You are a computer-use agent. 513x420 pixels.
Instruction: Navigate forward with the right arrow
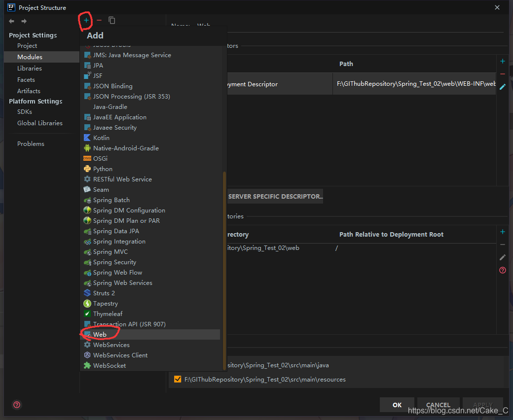coord(24,21)
